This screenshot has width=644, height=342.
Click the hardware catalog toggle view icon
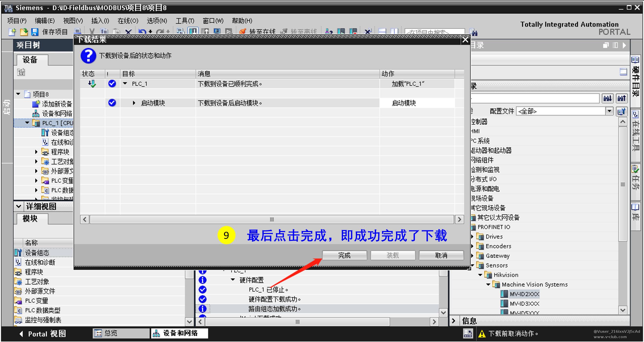624,72
